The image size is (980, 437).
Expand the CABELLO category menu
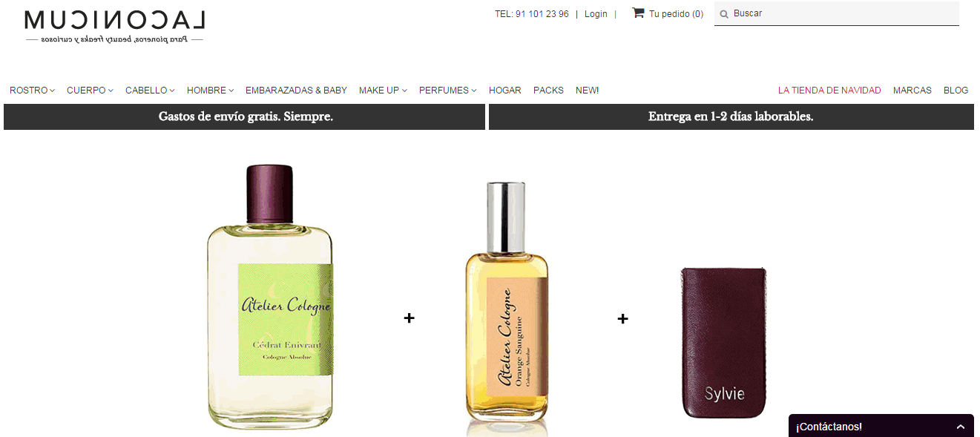(x=150, y=91)
